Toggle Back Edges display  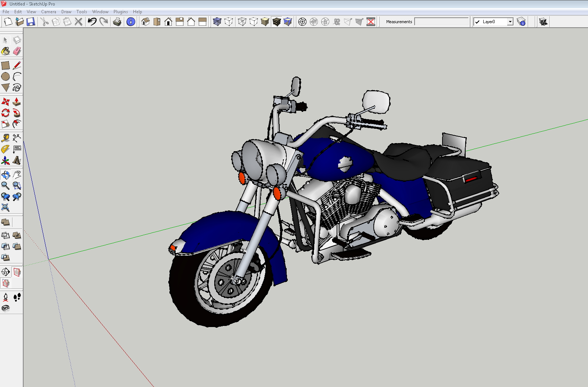click(229, 22)
